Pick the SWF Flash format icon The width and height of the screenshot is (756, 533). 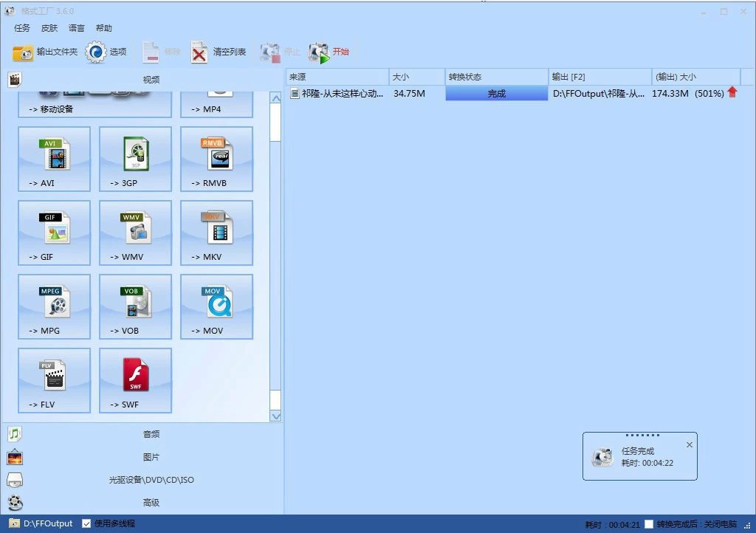click(x=135, y=380)
